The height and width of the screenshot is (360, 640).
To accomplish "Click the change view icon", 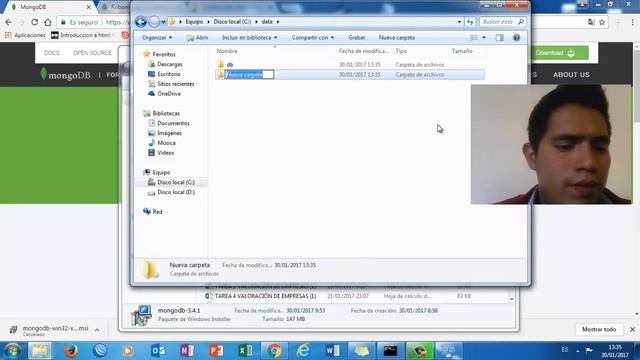I will [473, 38].
